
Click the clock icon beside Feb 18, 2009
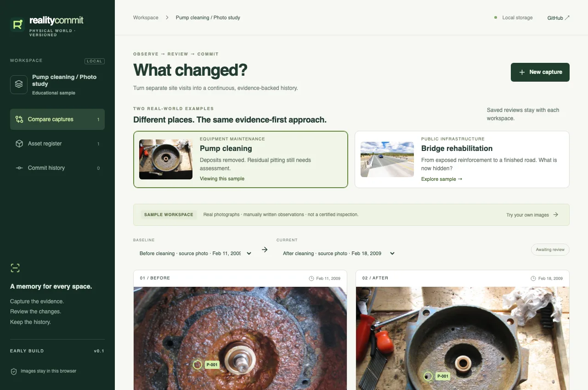click(x=533, y=279)
